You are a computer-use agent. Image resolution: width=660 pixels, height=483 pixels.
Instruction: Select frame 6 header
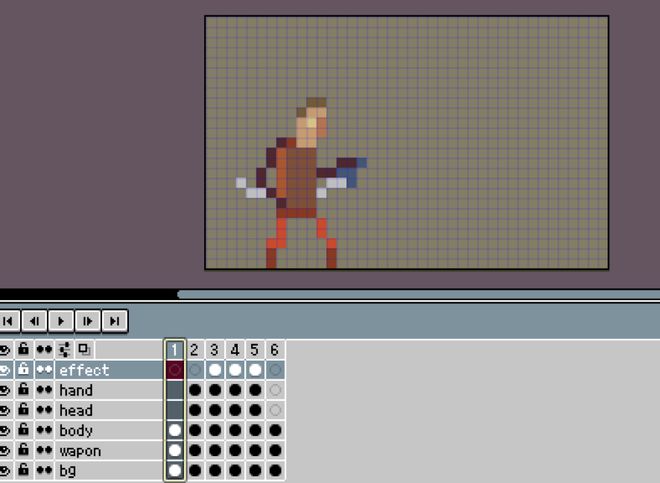[274, 350]
